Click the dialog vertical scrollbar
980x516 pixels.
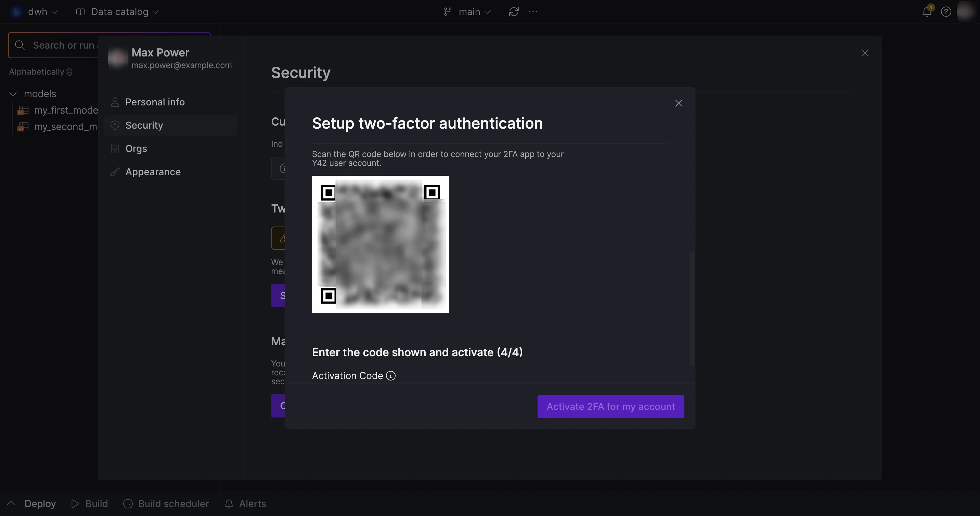click(x=692, y=309)
